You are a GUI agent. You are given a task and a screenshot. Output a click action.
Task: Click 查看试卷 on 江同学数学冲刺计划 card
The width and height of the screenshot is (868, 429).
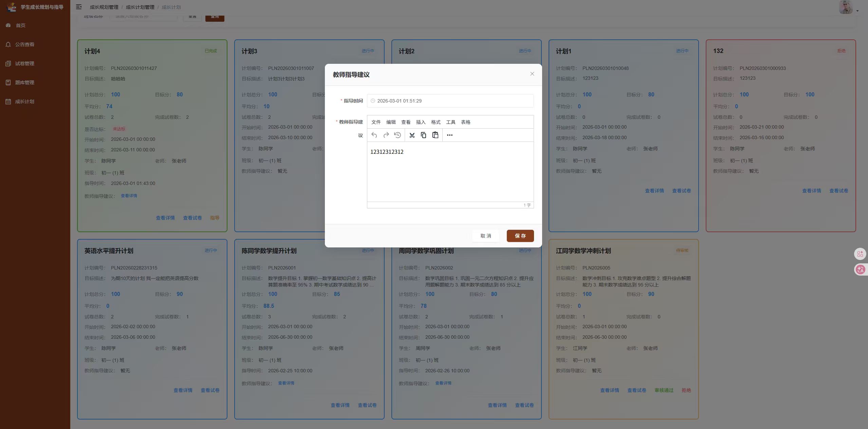click(637, 390)
